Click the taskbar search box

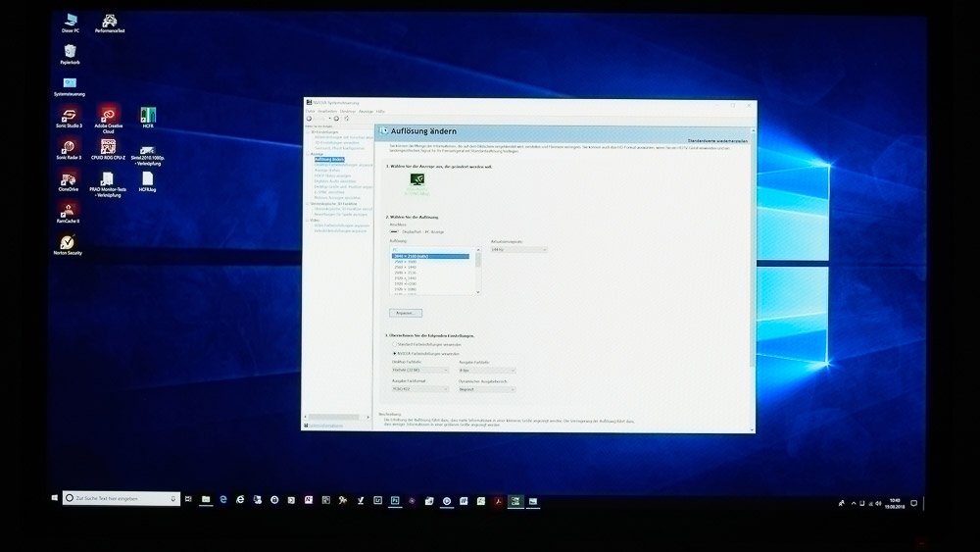(x=122, y=498)
